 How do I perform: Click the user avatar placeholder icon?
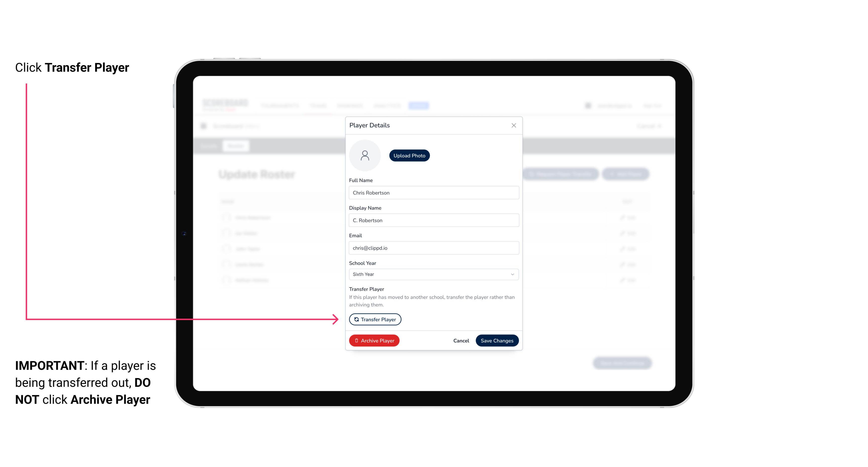365,155
